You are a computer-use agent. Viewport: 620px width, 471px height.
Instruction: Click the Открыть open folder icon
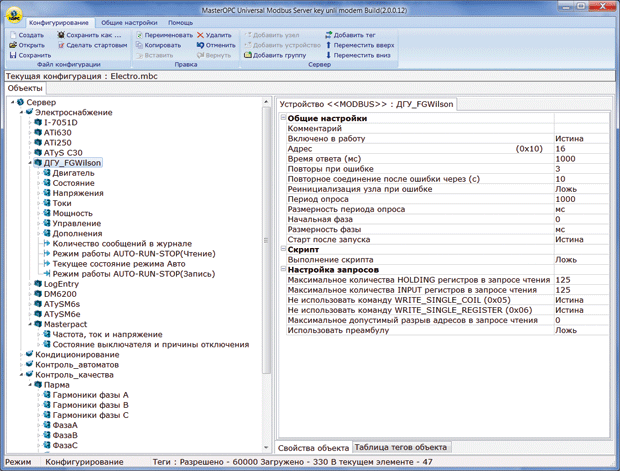13,45
